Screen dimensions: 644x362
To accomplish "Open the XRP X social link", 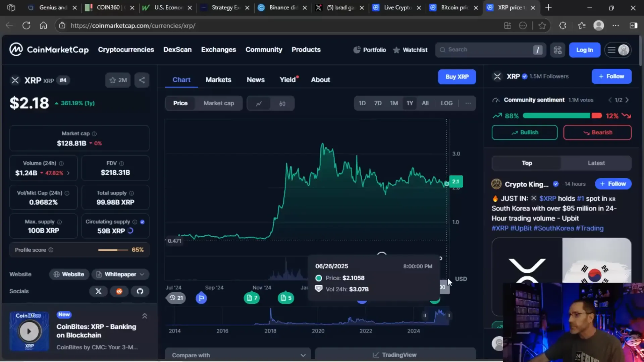I will coord(98,291).
